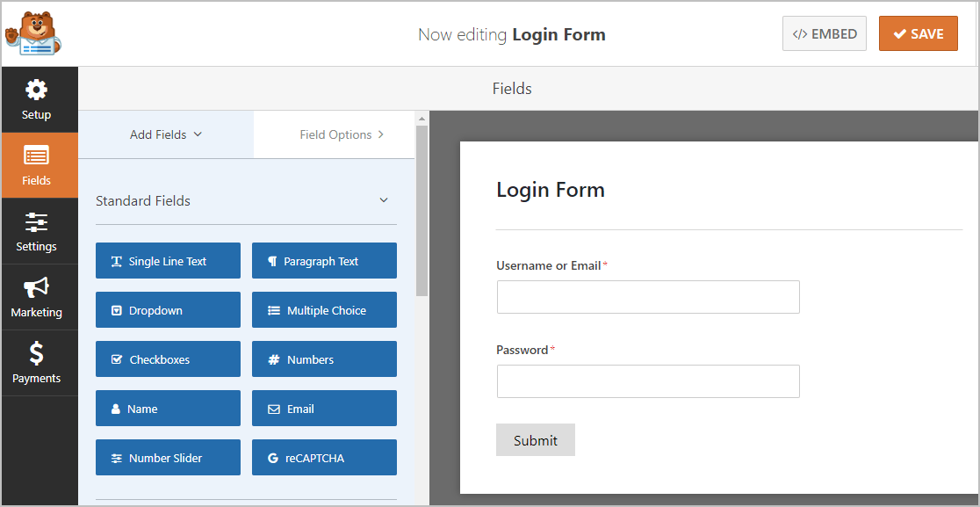Click the Username or Email input box
This screenshot has width=980, height=507.
[648, 297]
